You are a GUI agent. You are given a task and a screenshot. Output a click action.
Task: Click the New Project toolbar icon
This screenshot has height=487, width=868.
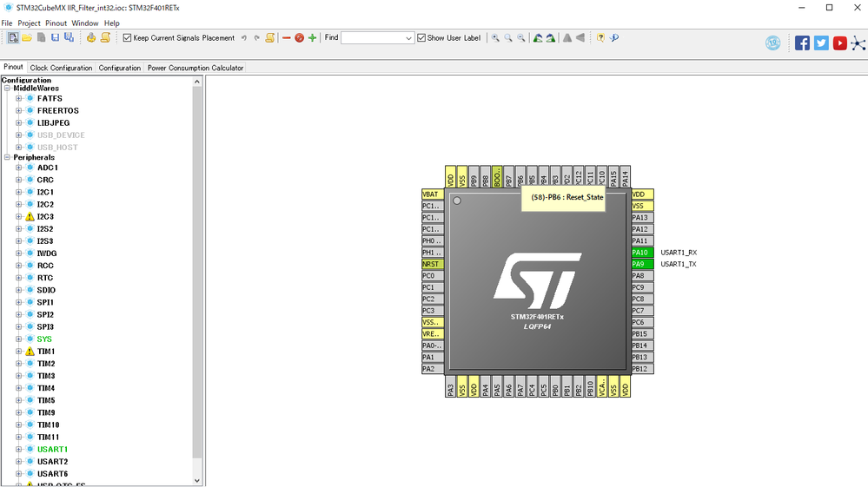13,37
